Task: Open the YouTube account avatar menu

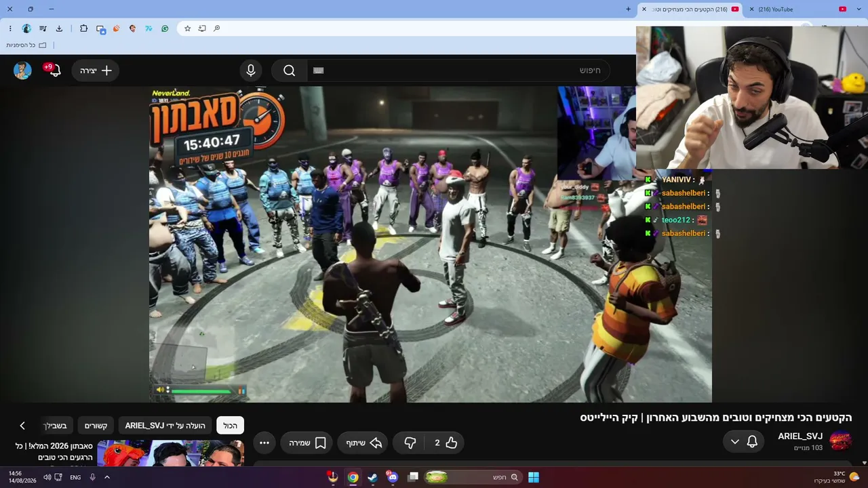Action: point(22,70)
